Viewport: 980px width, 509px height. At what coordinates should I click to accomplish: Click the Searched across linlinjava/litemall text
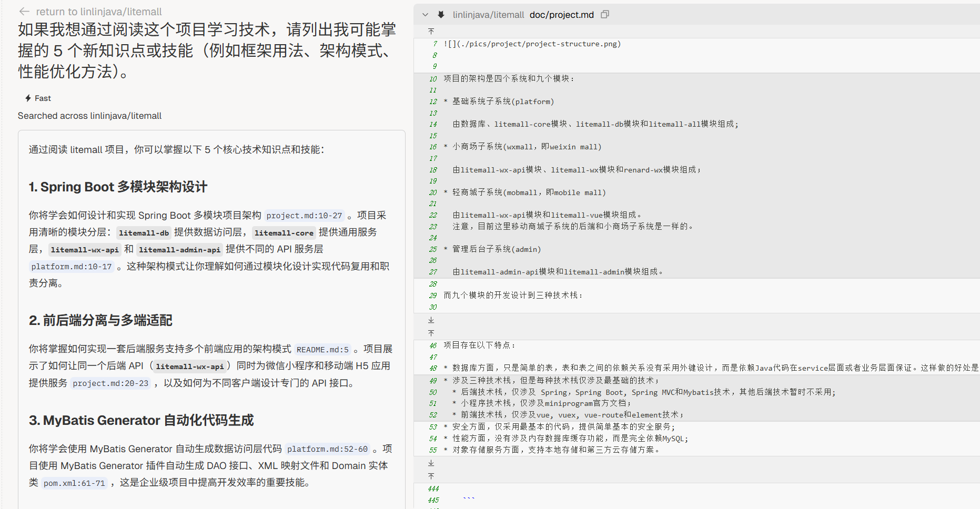click(x=89, y=116)
